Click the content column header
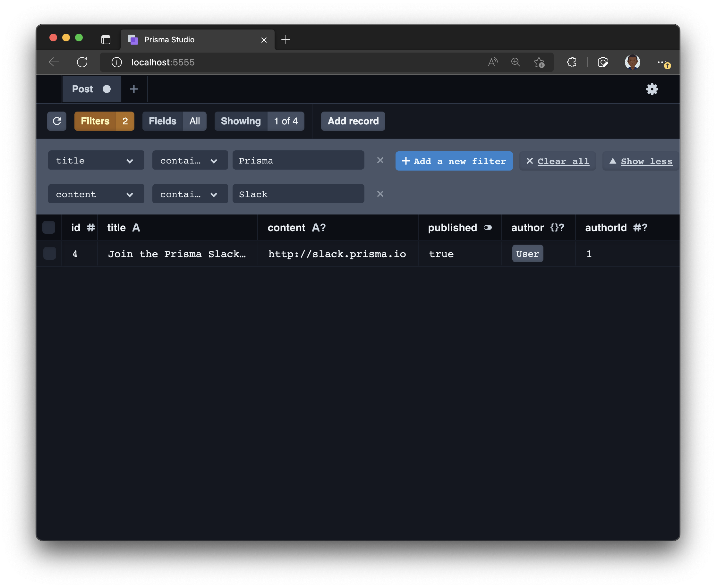Viewport: 716px width, 588px height. tap(338, 228)
